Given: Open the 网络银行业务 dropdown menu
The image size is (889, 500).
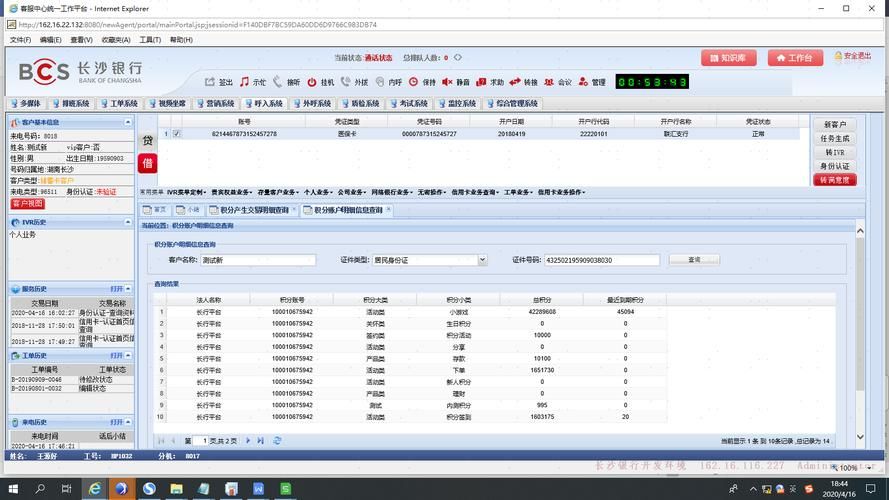Looking at the screenshot, I should point(392,192).
